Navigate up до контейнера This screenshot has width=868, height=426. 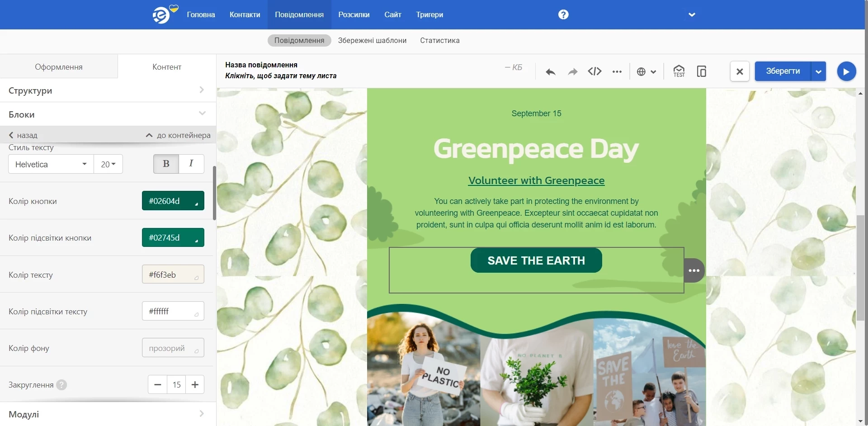click(x=178, y=135)
